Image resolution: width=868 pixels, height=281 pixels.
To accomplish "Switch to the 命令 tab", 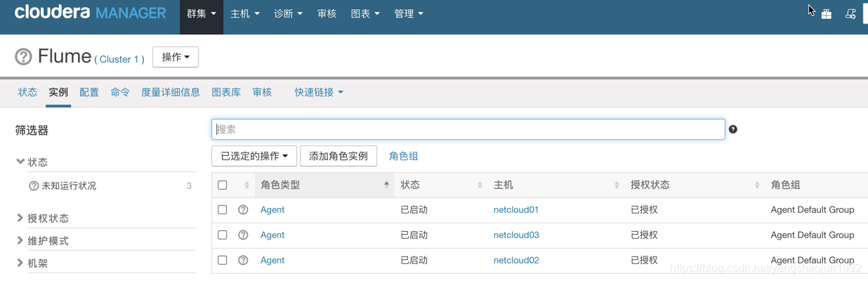I will pos(120,92).
